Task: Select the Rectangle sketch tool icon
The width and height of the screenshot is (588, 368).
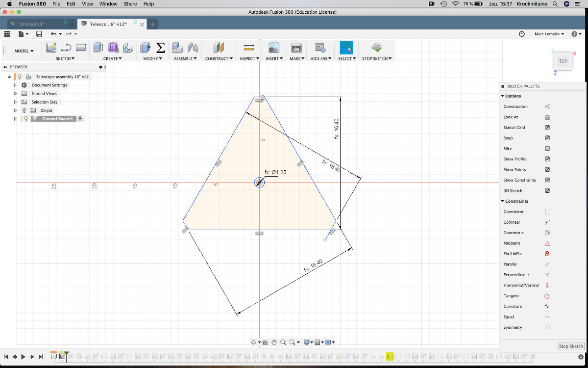Action: coord(81,48)
